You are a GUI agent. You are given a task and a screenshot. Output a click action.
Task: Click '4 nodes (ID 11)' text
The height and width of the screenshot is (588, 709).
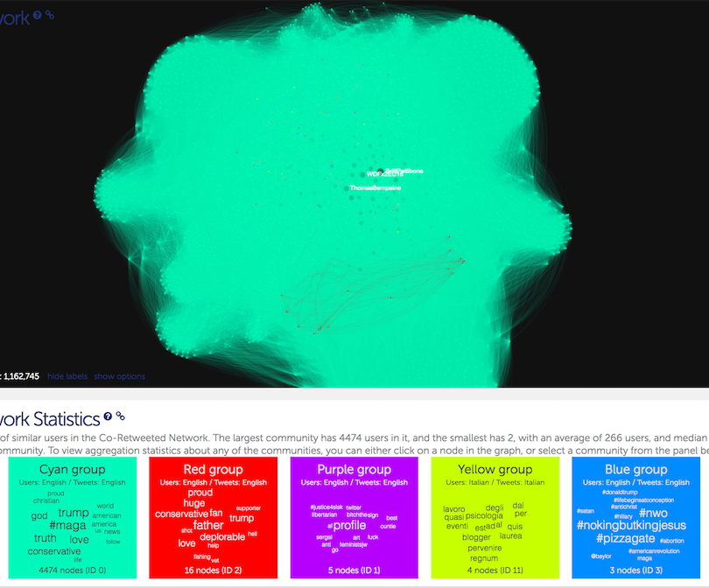pos(495,570)
